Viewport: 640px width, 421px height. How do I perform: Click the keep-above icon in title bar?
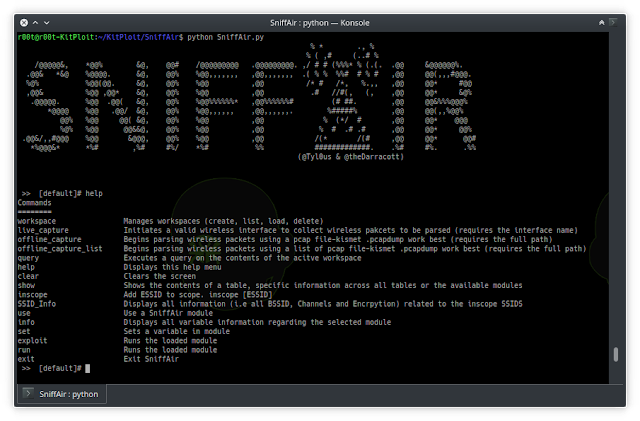[x=601, y=23]
